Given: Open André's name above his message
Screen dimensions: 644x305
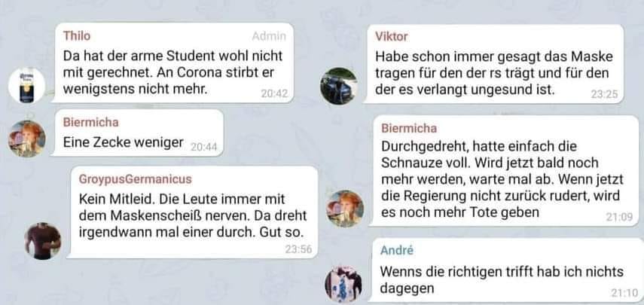Looking at the screenshot, I should pos(397,251).
